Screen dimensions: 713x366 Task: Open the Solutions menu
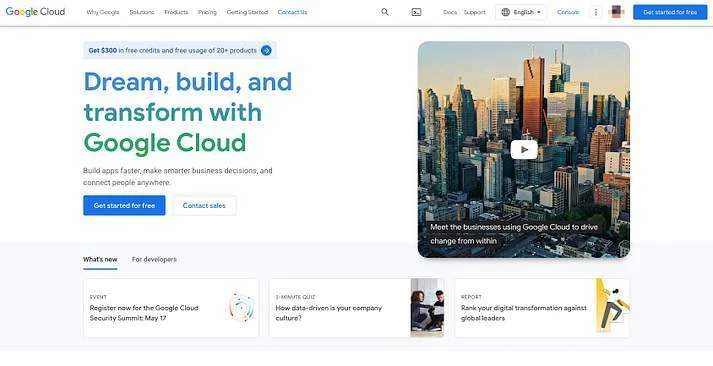(142, 12)
